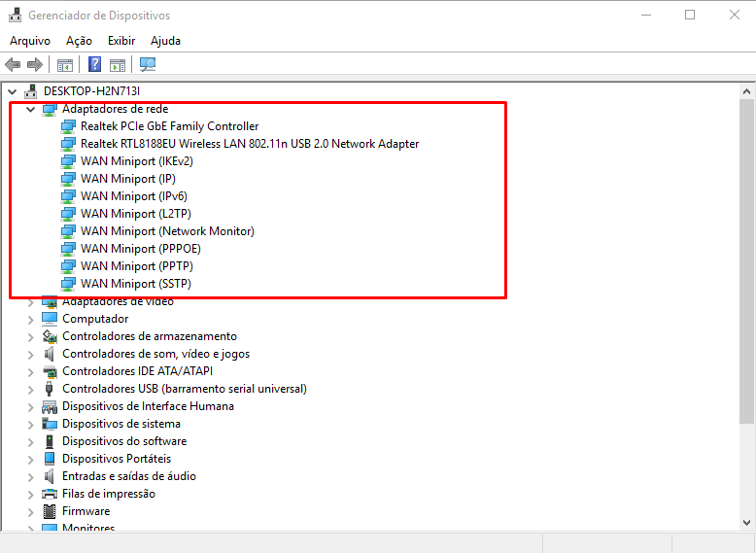
Task: Select WAN Miniport (SSTP) text
Action: tap(136, 284)
